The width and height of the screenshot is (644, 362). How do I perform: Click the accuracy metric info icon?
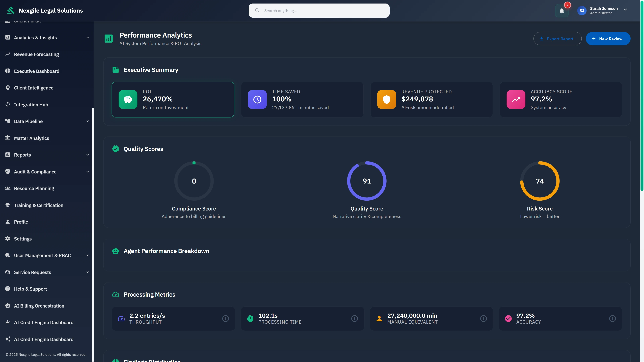[x=612, y=318]
